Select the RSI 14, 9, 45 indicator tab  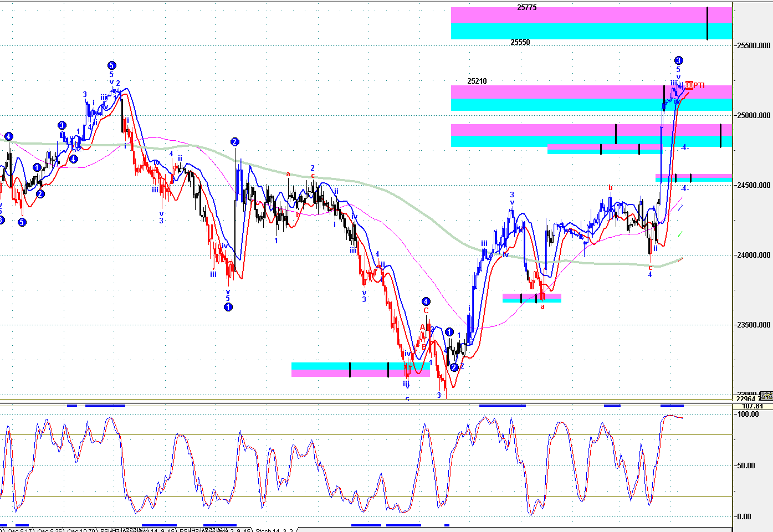137,530
